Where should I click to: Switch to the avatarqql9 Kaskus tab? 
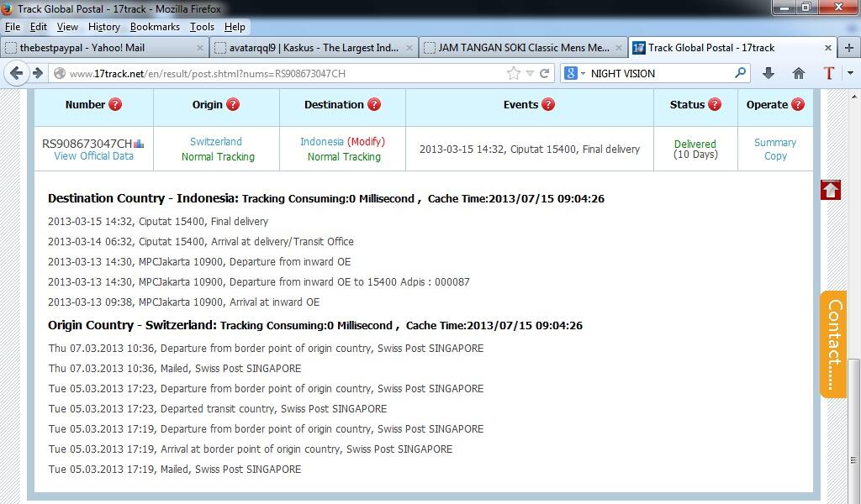[314, 48]
